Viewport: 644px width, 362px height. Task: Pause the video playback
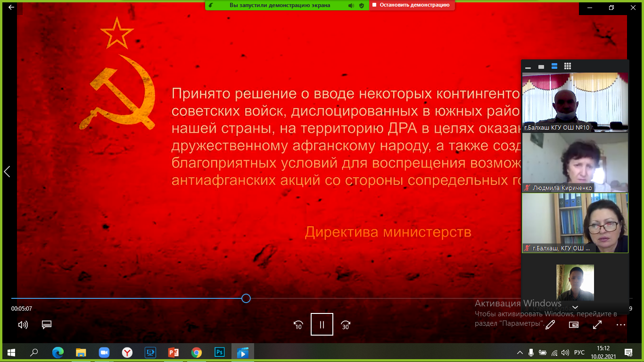pyautogui.click(x=322, y=324)
